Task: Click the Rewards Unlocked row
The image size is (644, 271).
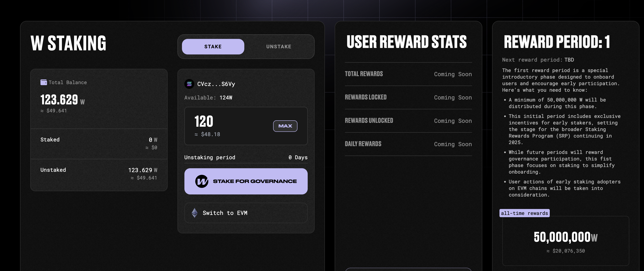Action: point(408,121)
